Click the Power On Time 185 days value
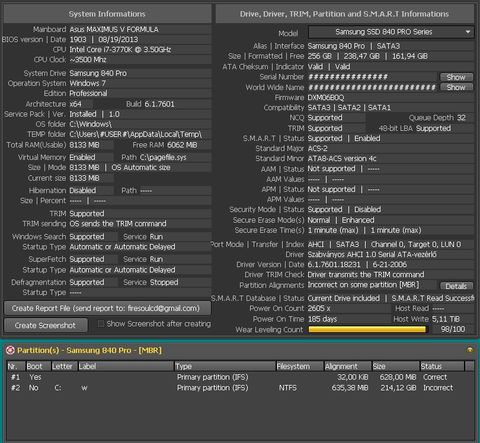 click(x=322, y=319)
